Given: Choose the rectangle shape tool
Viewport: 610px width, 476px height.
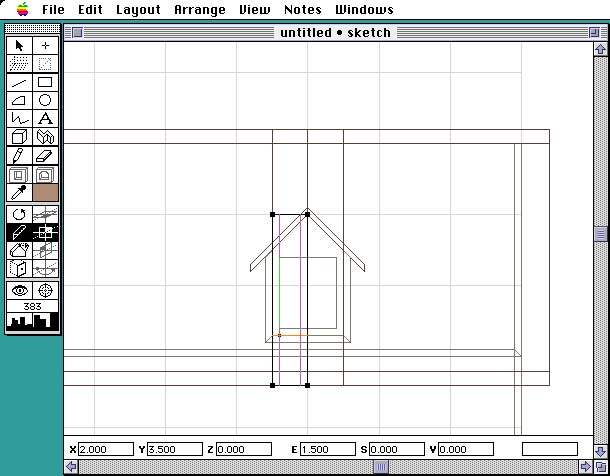Looking at the screenshot, I should [x=45, y=82].
